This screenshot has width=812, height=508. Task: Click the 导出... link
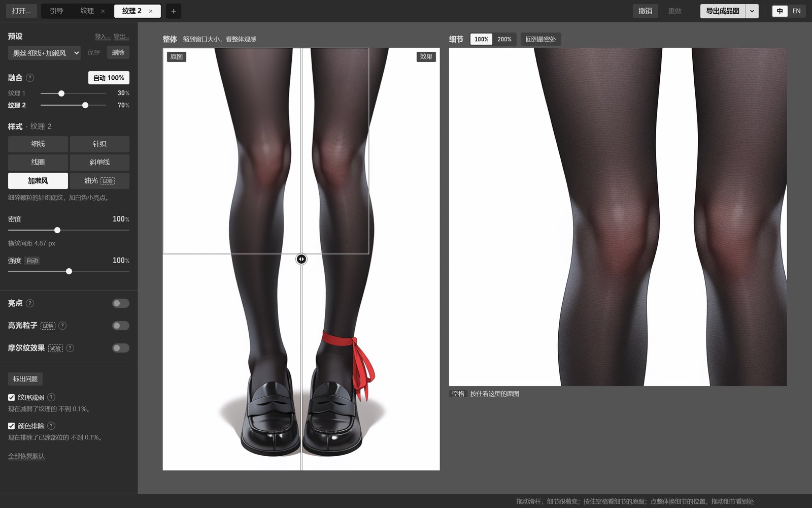tap(121, 37)
